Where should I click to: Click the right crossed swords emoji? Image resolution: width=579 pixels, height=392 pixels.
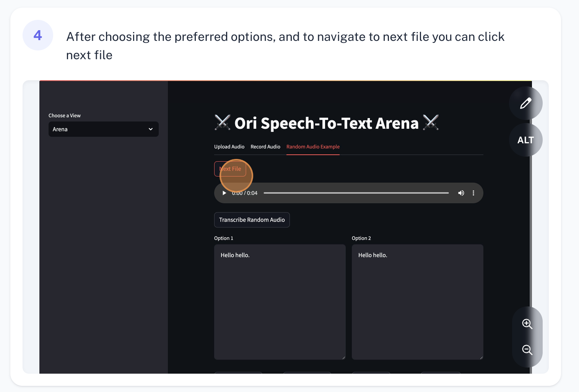[431, 123]
